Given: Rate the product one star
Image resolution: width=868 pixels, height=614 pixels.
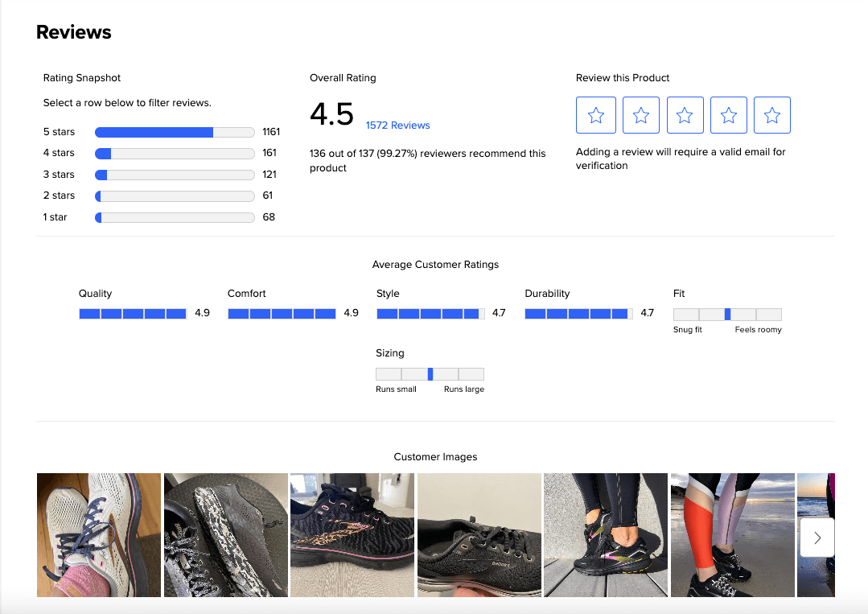Looking at the screenshot, I should coord(596,115).
